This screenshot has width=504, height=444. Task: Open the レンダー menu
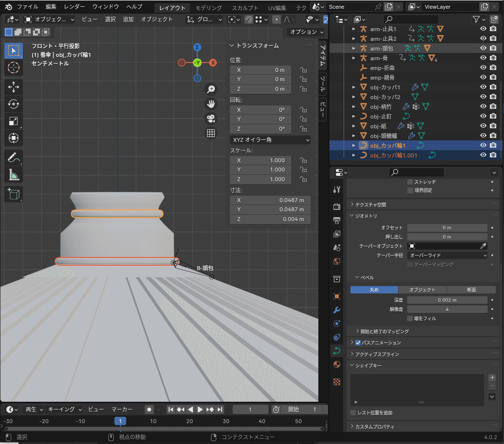pos(74,7)
